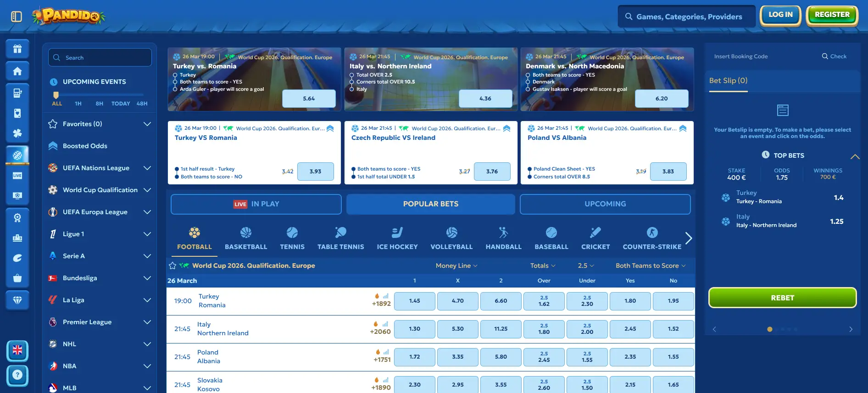Image resolution: width=868 pixels, height=393 pixels.
Task: Filter upcoming events to 8H
Action: [99, 104]
